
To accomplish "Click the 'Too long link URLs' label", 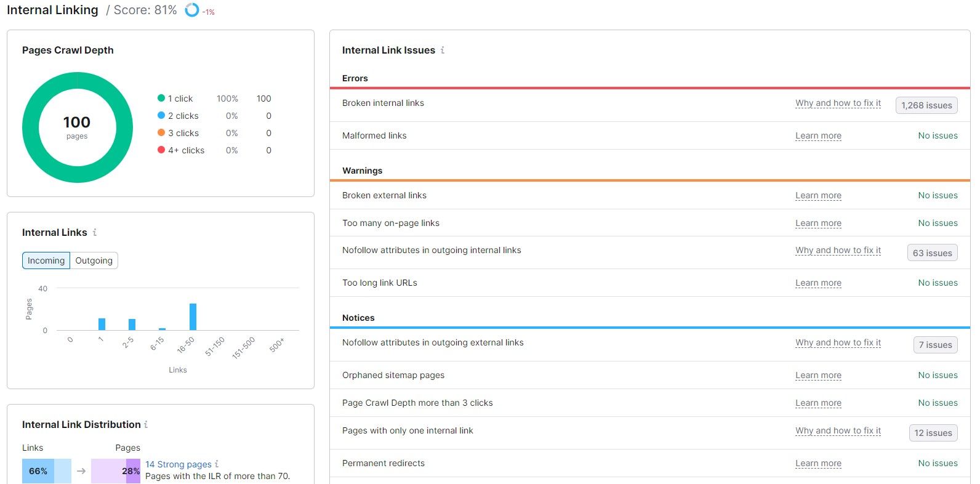I will 380,283.
